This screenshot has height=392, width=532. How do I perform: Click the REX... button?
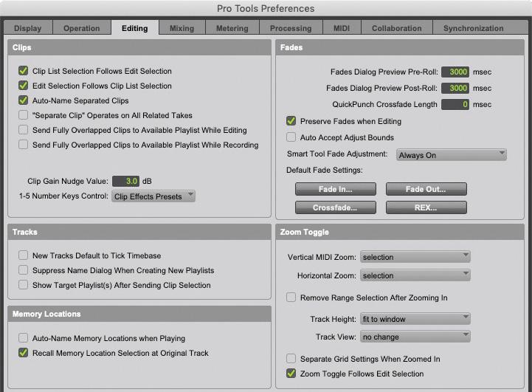click(426, 207)
